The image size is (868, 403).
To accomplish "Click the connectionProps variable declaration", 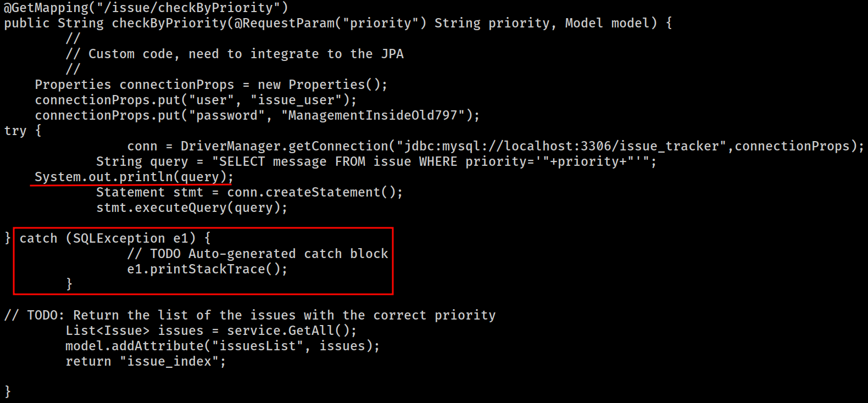I will (211, 85).
